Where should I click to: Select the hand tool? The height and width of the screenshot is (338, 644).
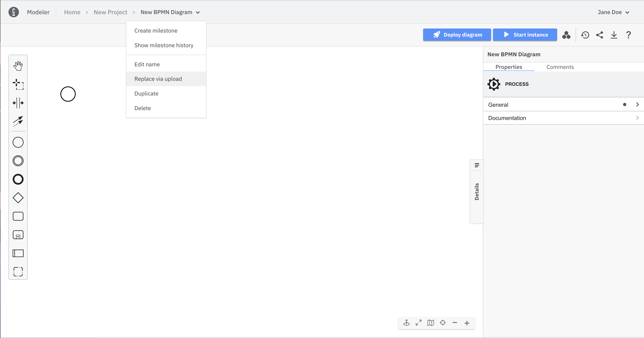click(x=18, y=66)
